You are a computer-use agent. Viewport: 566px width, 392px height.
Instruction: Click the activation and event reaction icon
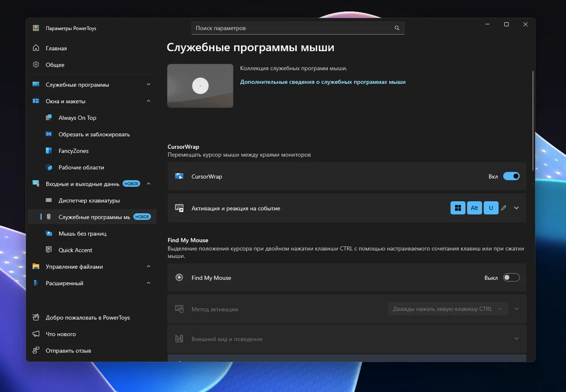[x=179, y=208]
